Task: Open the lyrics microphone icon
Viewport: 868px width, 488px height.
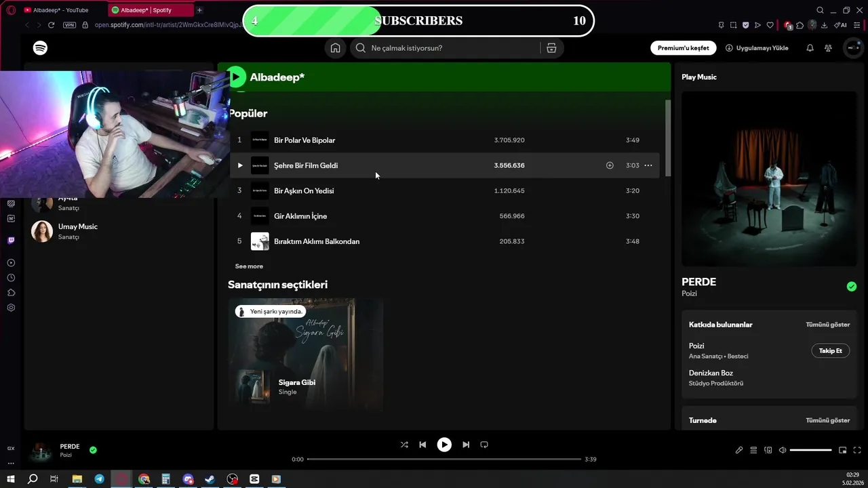Action: click(739, 450)
